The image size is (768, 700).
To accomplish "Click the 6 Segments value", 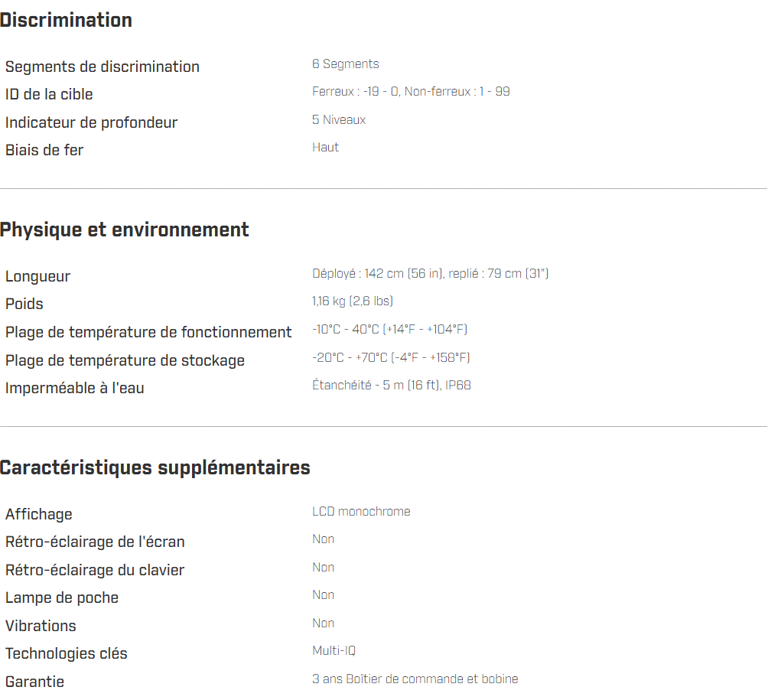I will tap(345, 64).
